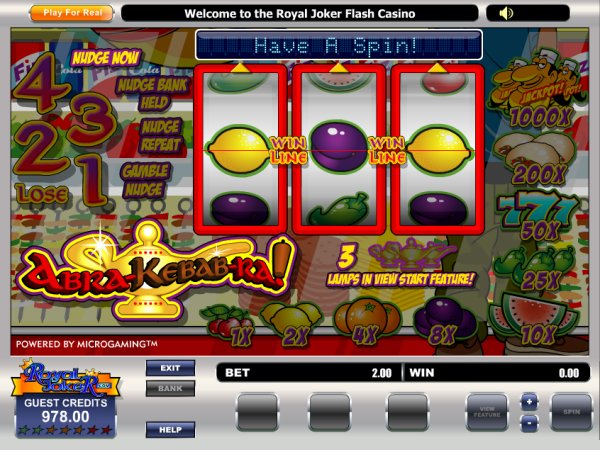
Task: Click the Royal Joker casino logo
Action: point(65,380)
